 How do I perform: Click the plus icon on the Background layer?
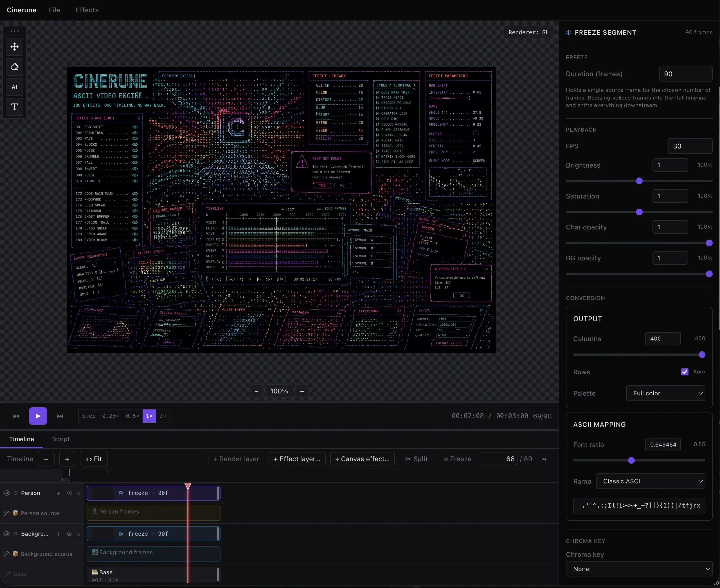point(58,534)
